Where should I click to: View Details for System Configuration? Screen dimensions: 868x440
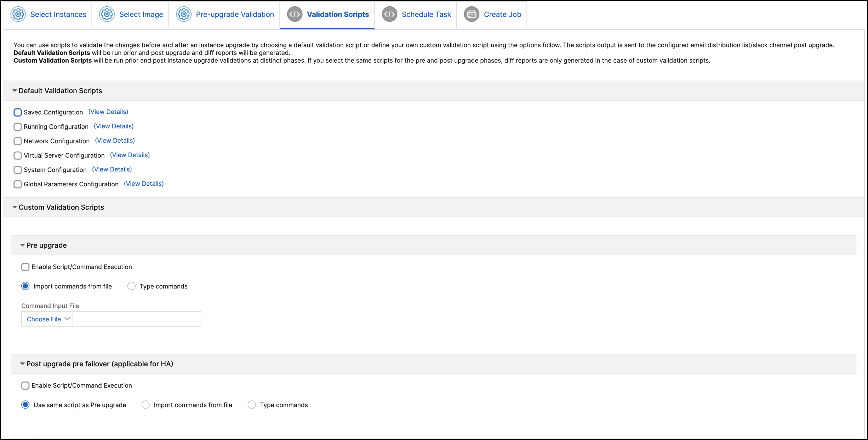coord(112,169)
